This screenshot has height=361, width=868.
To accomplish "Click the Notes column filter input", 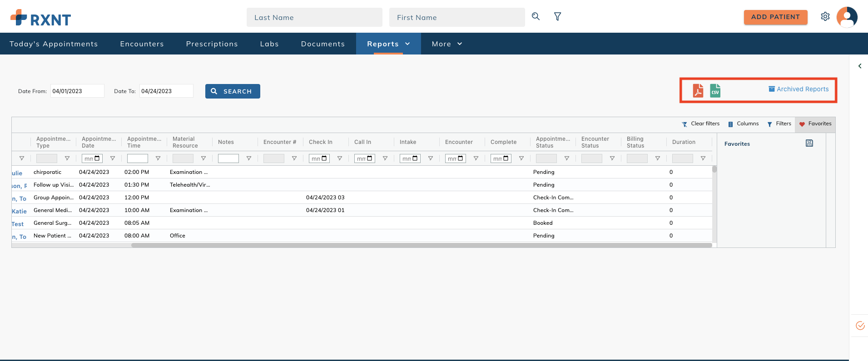I will [228, 158].
